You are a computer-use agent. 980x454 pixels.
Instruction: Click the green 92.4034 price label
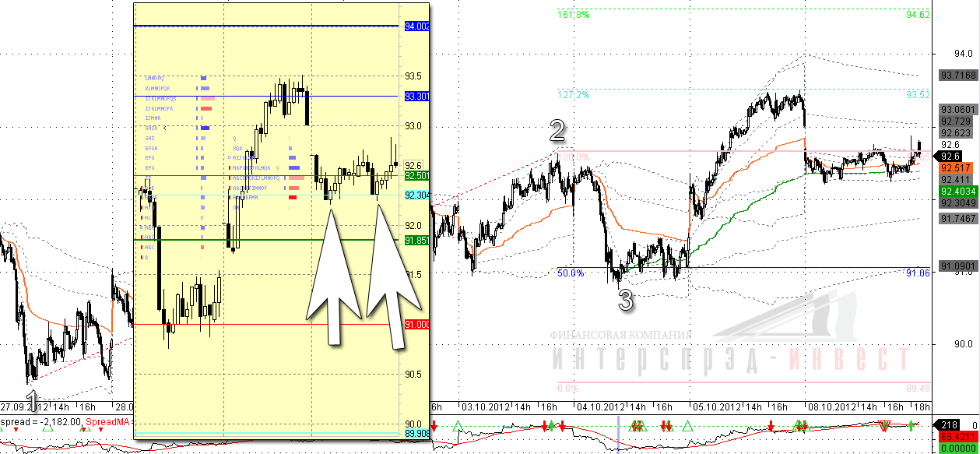click(x=958, y=191)
